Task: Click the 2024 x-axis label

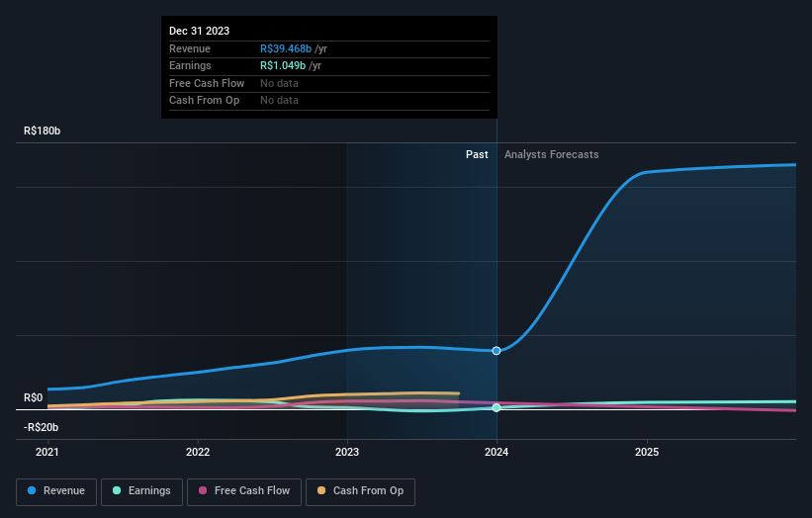Action: click(x=496, y=453)
